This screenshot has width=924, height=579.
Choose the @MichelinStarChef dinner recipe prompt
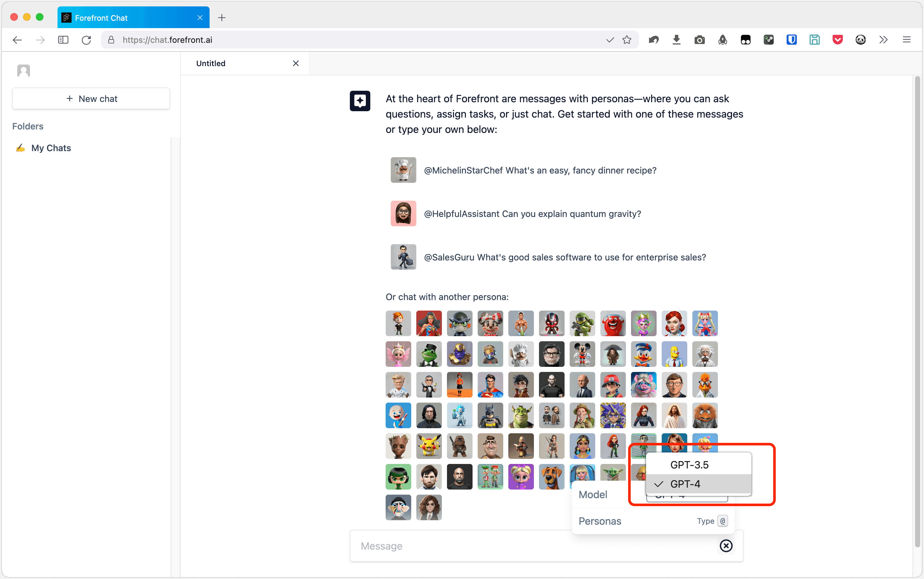pyautogui.click(x=540, y=170)
